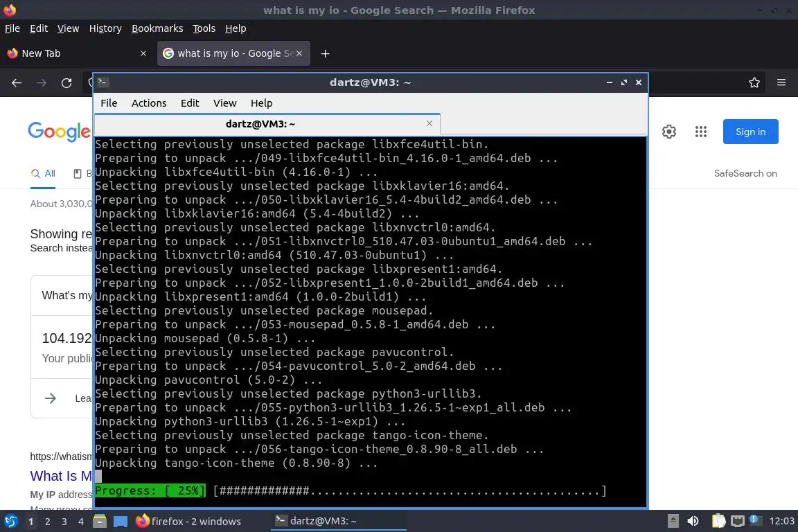
Task: Select the 'what is my io' Google Search tab
Action: 233,53
